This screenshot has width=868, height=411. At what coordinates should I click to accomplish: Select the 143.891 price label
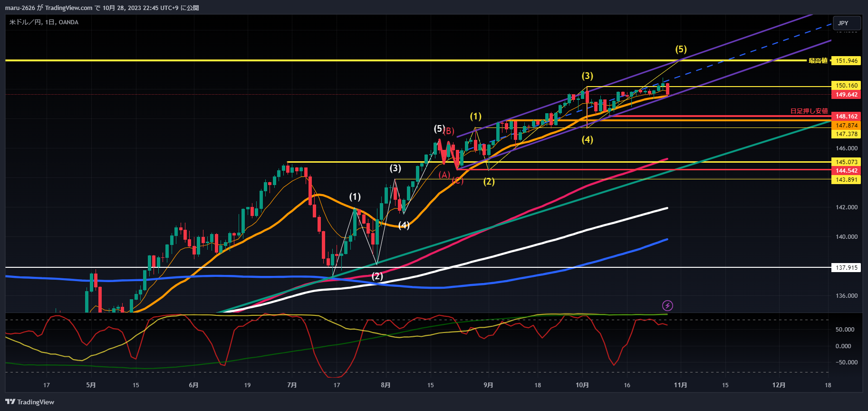847,180
